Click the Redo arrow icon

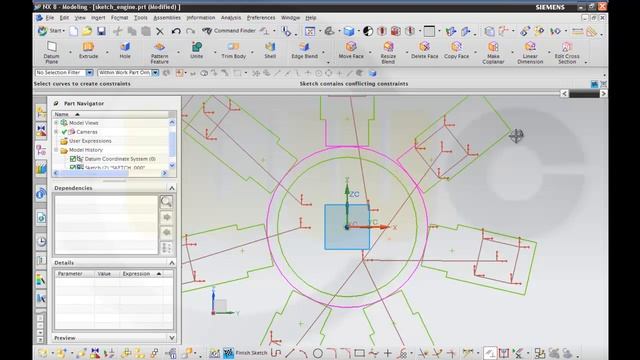coord(190,31)
